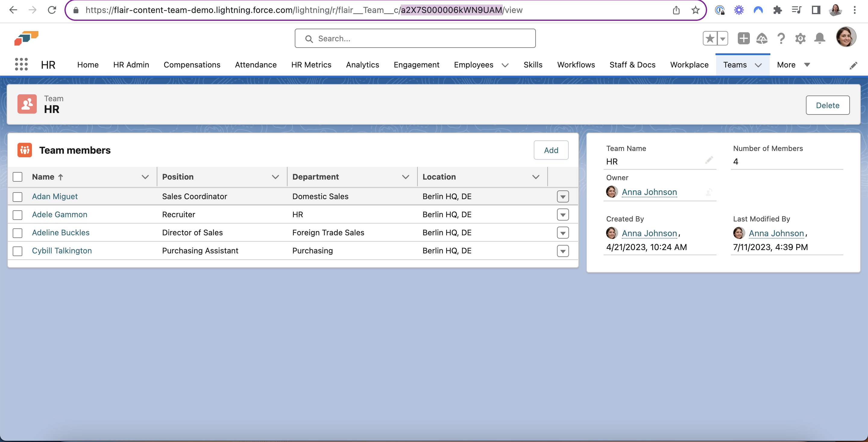Open the App Launcher grid icon
This screenshot has height=442, width=868.
21,64
